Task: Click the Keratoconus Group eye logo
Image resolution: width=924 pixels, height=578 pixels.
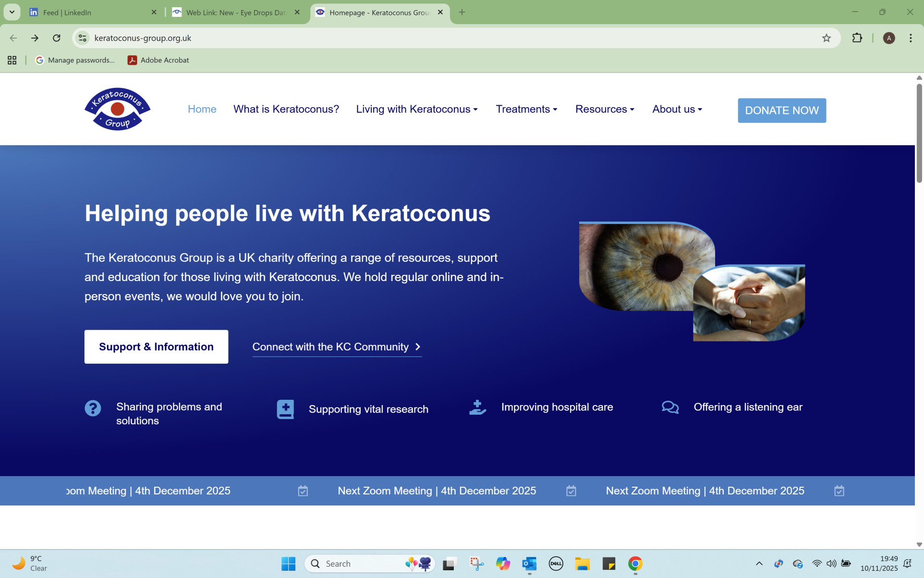Action: pyautogui.click(x=117, y=109)
